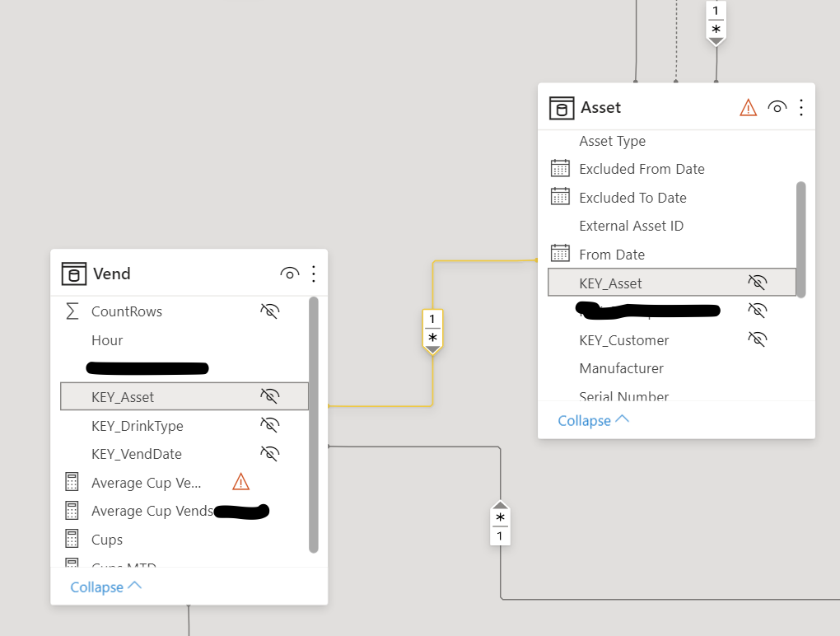Click relationship cardinality marker above Asset table
Screen dimensions: 840x636
coord(716,22)
